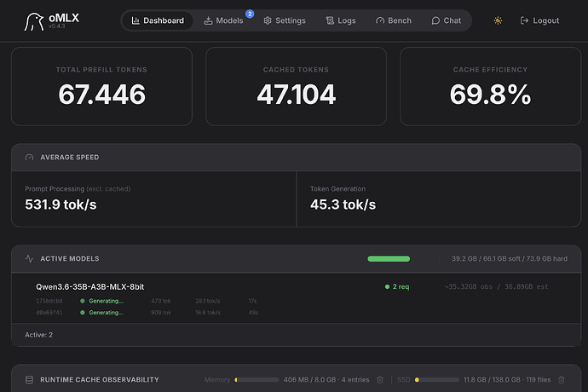Open the Dashboard tab
588x392 pixels.
click(158, 20)
